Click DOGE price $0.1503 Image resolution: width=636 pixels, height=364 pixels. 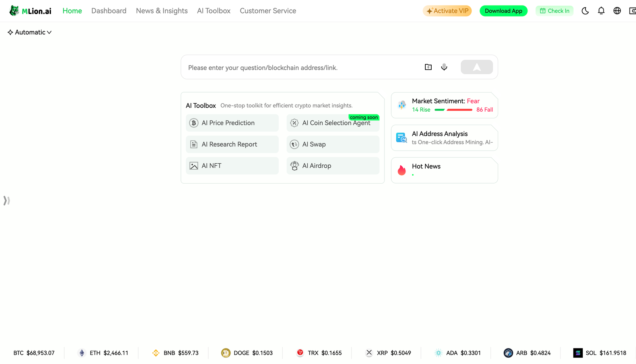coord(262,353)
